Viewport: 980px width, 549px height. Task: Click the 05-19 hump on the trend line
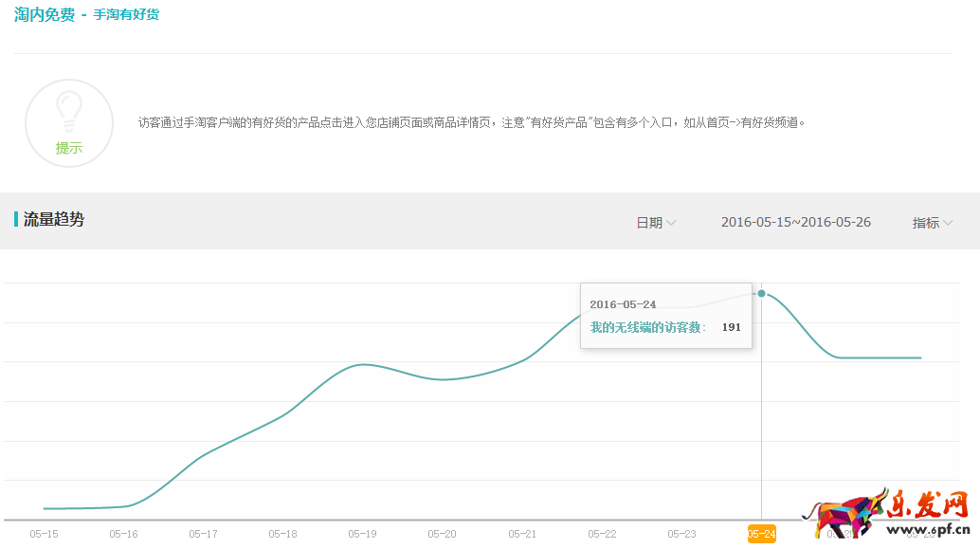363,365
